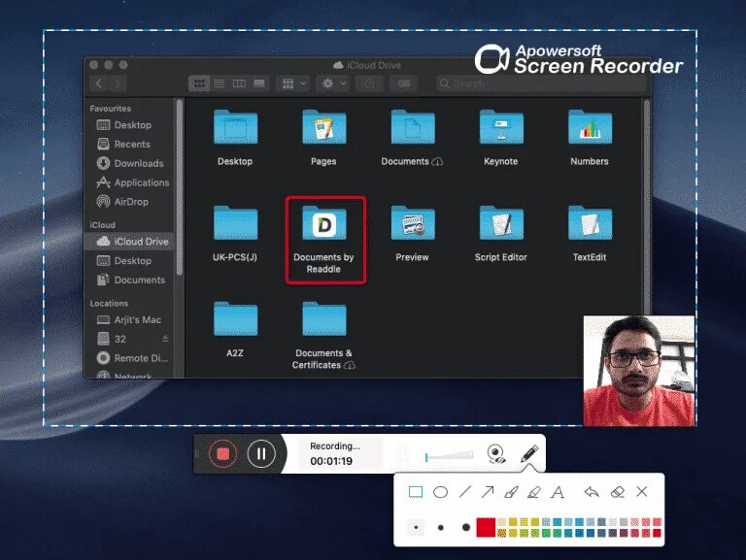Viewport: 746px width, 560px height.
Task: Click the Finder search field
Action: coord(540,83)
